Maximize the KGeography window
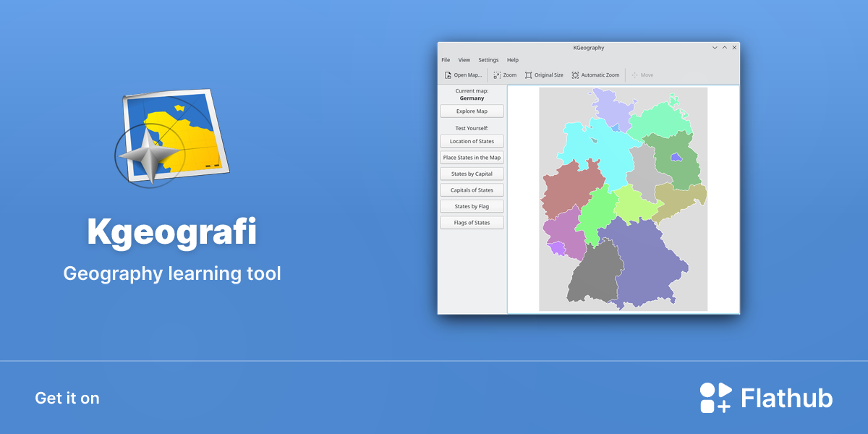 pos(725,48)
